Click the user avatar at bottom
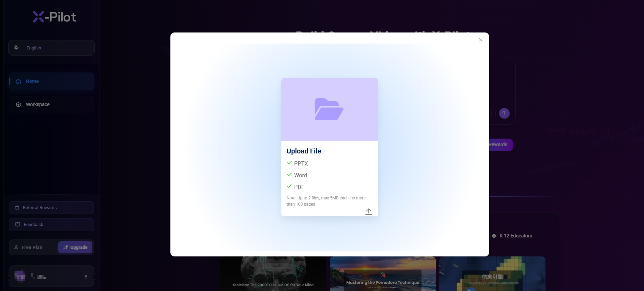This screenshot has width=644, height=291. click(x=20, y=276)
